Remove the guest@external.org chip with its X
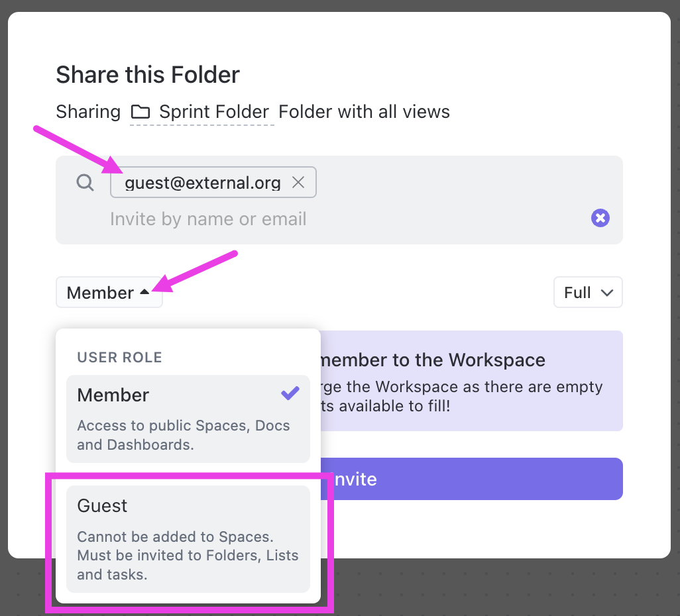 point(298,183)
